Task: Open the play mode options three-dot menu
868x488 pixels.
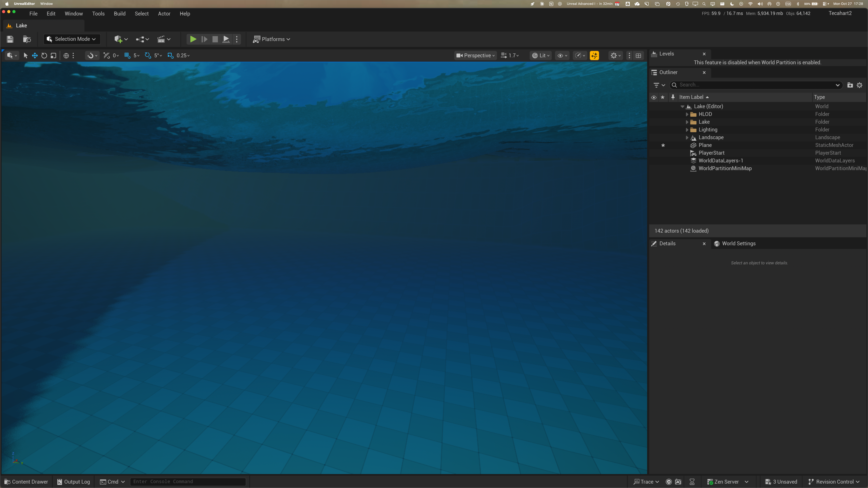Action: (237, 39)
